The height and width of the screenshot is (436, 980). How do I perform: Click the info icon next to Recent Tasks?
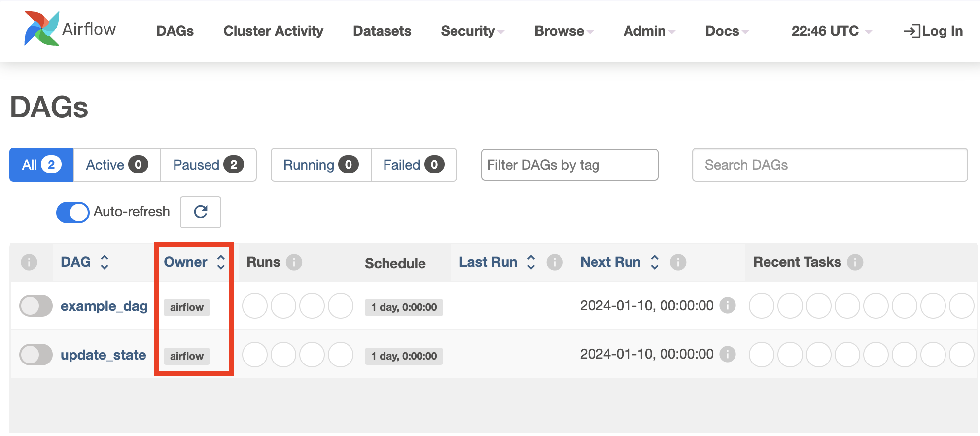(855, 262)
